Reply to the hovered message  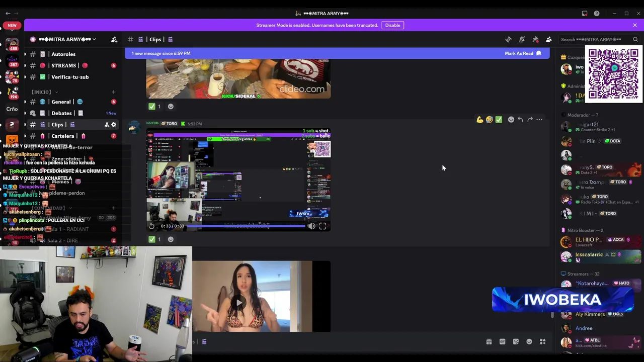(520, 120)
